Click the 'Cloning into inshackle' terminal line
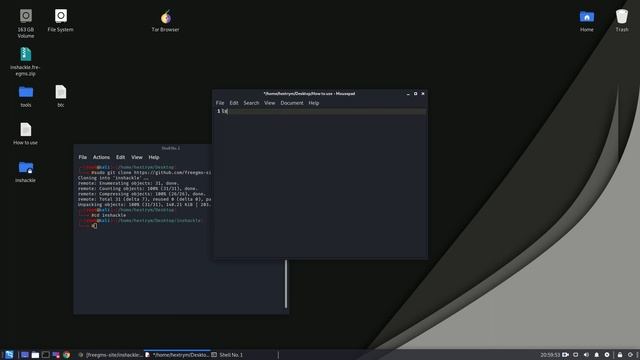 pyautogui.click(x=113, y=178)
